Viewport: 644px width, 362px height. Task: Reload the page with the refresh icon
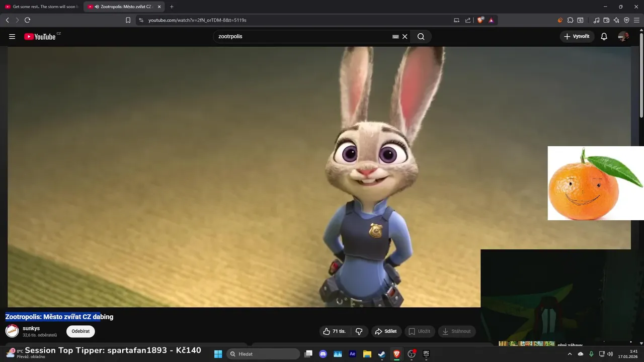[27, 20]
